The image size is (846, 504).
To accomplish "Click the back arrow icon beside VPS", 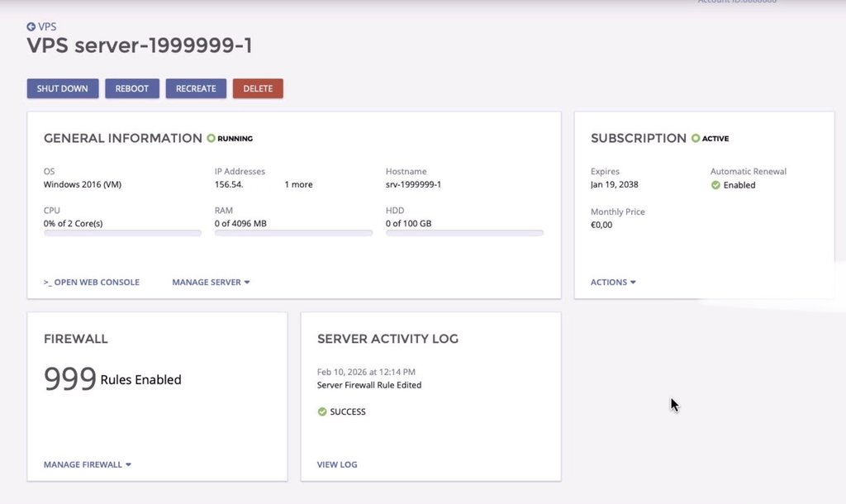I will 31,26.
